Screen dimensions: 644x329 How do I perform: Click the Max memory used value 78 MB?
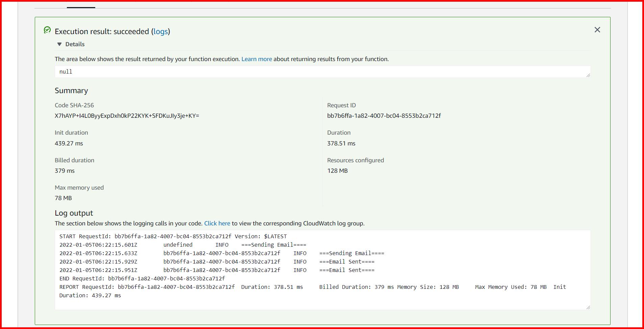(x=63, y=198)
